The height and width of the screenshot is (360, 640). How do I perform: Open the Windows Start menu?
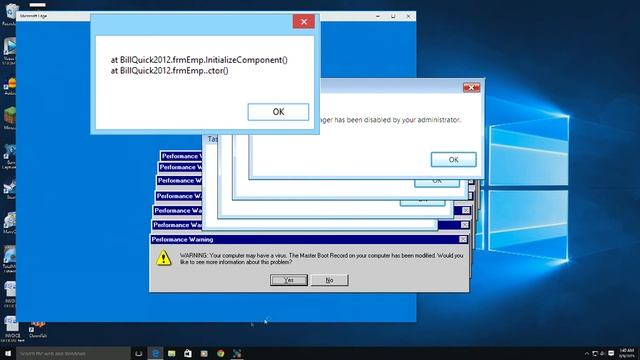tap(8, 353)
